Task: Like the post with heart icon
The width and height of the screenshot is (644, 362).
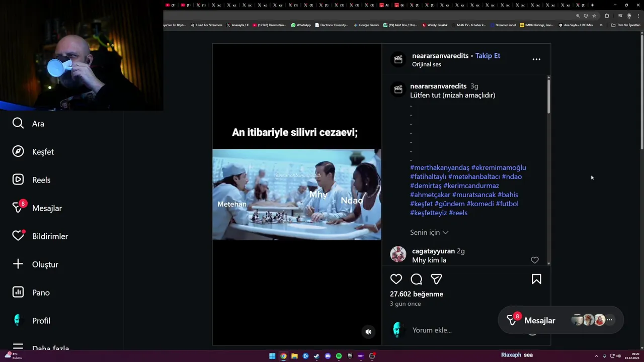Action: coord(396,279)
